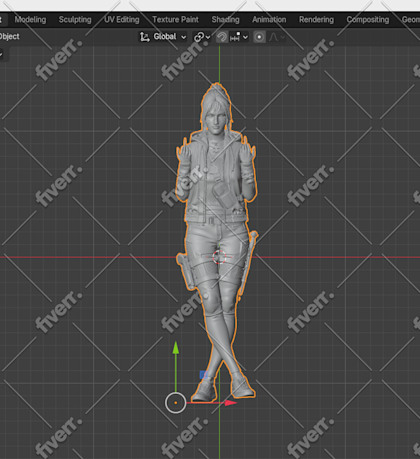The image size is (420, 459).
Task: Open the Compositing workspace tab
Action: (368, 20)
